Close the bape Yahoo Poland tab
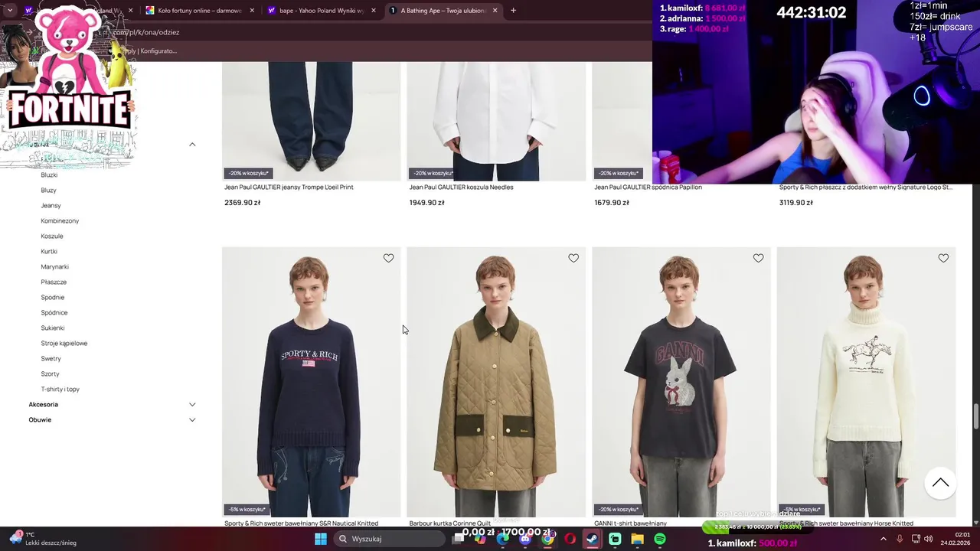Viewport: 980px width, 551px height. tap(374, 11)
